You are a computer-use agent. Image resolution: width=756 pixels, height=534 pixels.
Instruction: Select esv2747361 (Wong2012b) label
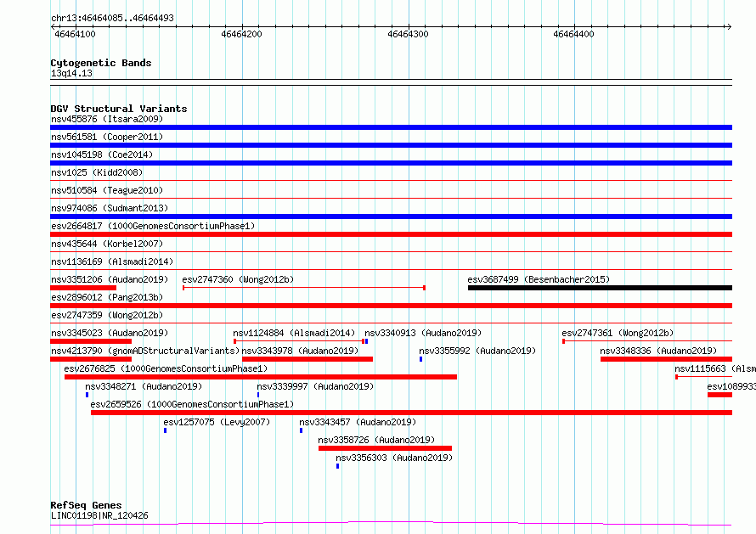(x=618, y=333)
